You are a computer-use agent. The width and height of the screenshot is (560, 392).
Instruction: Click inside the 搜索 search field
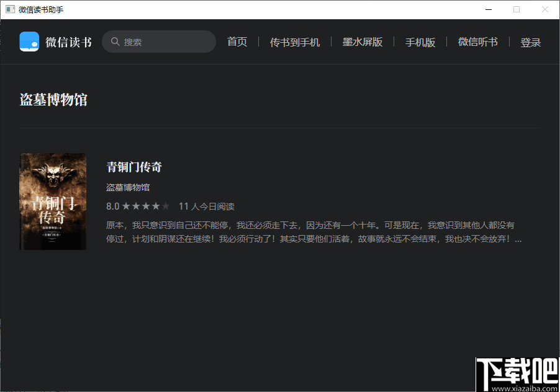coord(158,42)
